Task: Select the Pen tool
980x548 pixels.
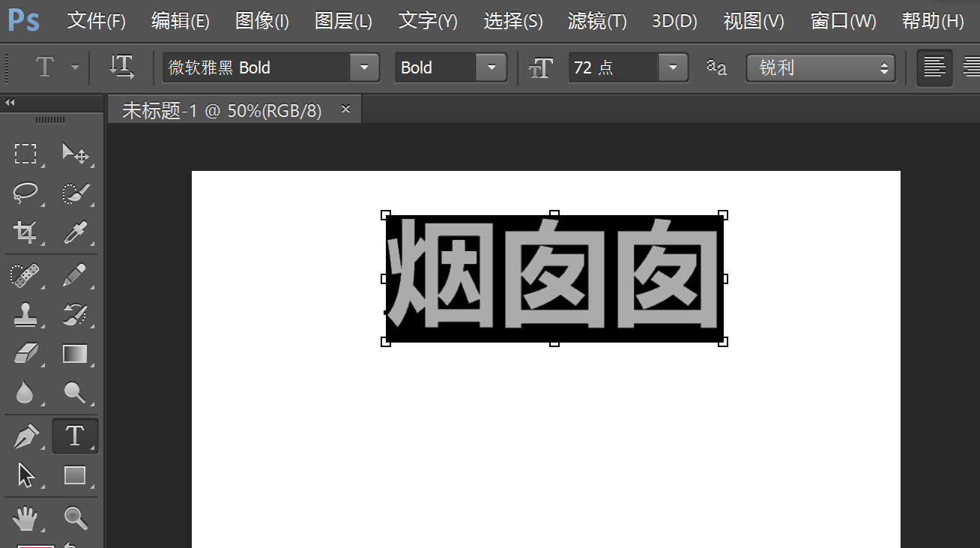Action: pyautogui.click(x=25, y=436)
